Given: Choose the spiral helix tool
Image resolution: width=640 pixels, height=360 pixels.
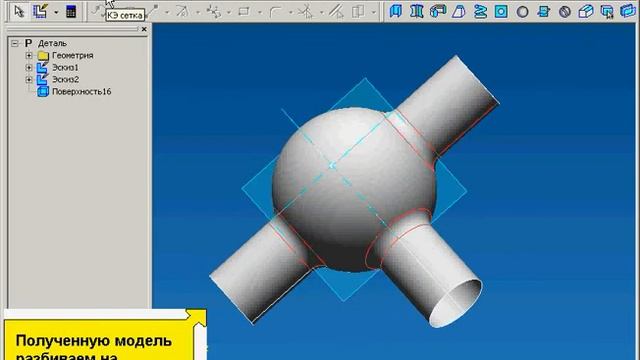Looking at the screenshot, I should [480, 11].
